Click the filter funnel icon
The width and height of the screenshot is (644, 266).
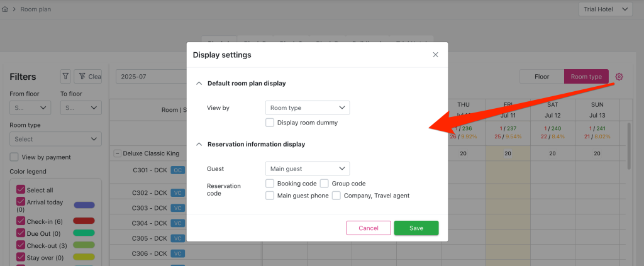pyautogui.click(x=65, y=77)
